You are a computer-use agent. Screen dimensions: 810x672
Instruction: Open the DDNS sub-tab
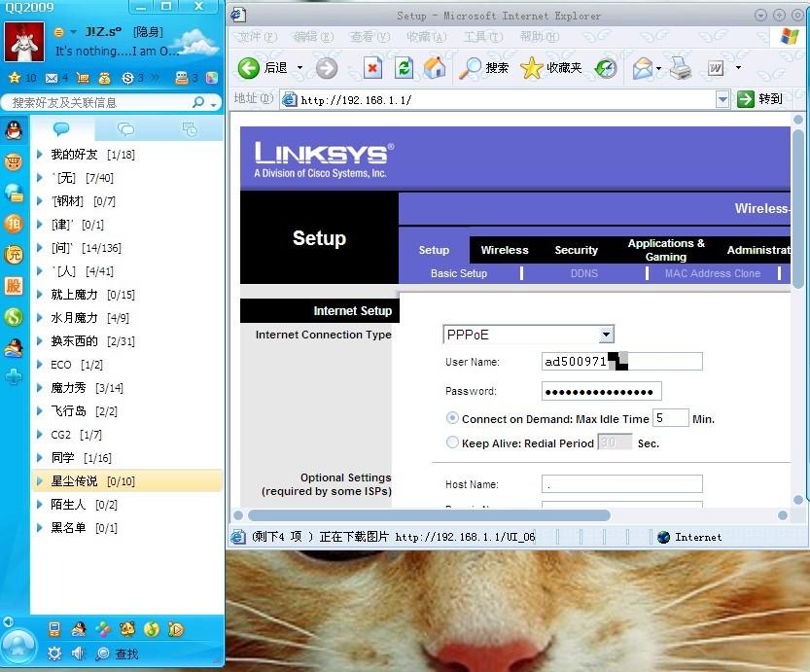(x=584, y=273)
